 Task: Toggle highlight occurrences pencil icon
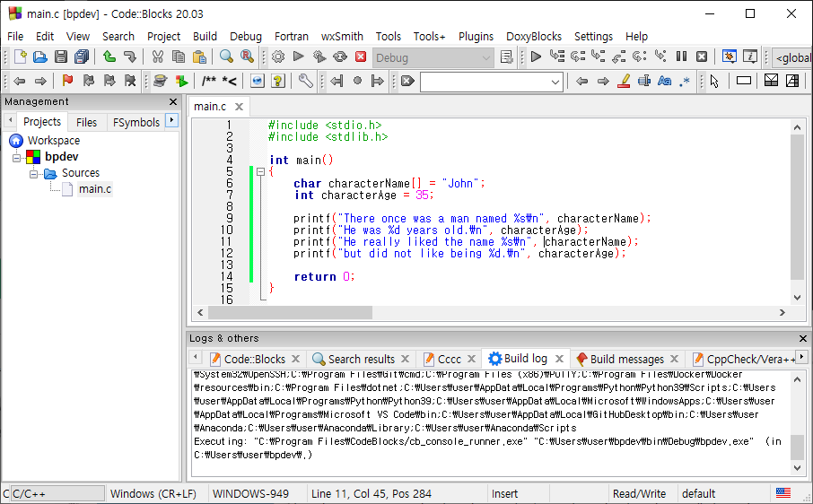pos(625,81)
